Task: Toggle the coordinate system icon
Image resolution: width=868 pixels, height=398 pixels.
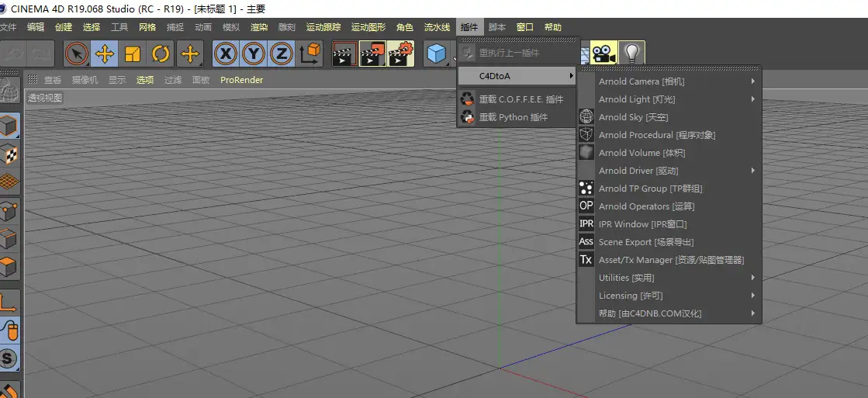Action: pos(310,54)
